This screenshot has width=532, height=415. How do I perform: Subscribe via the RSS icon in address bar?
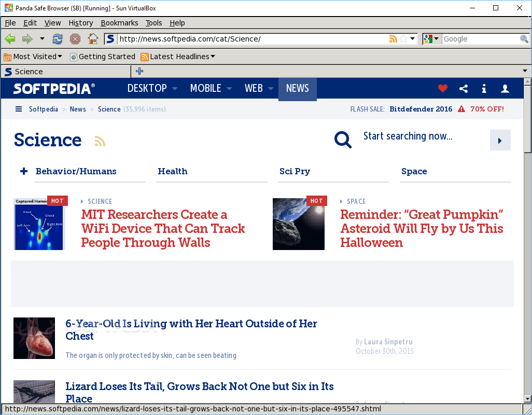(x=393, y=39)
